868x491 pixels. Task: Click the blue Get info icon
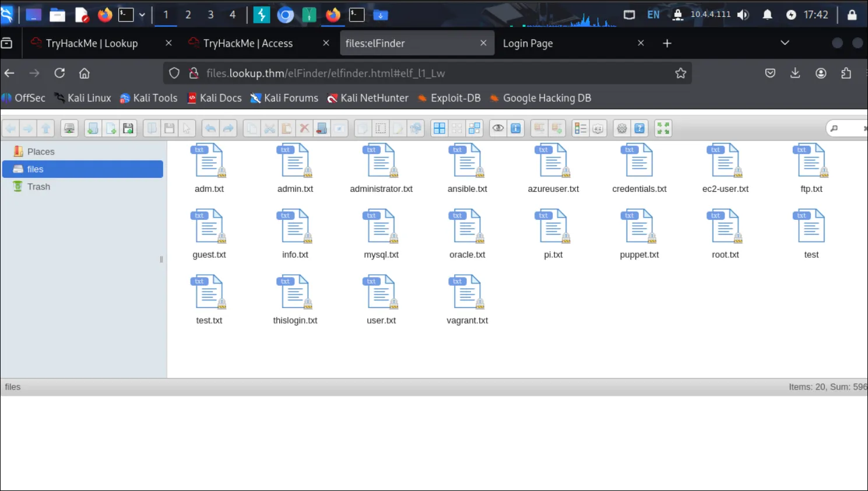[516, 128]
